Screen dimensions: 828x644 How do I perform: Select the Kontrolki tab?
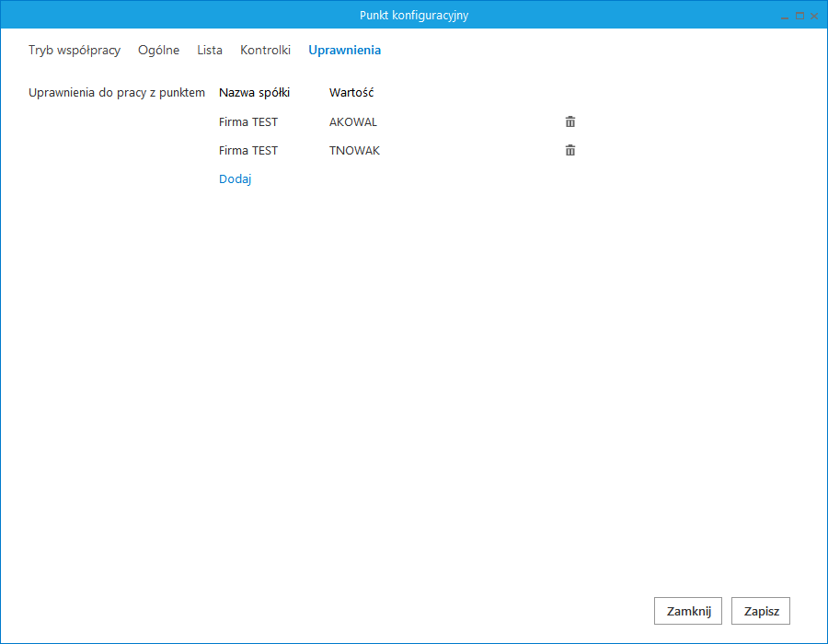[266, 51]
